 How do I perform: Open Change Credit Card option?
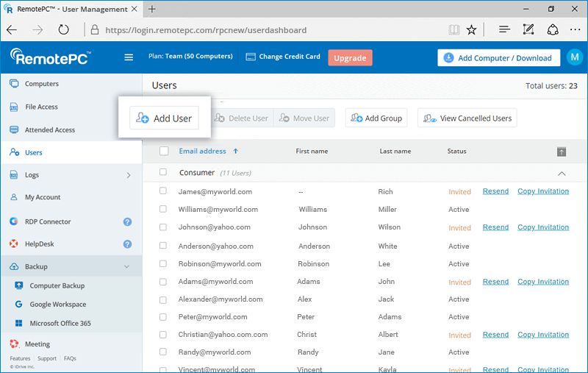[283, 57]
